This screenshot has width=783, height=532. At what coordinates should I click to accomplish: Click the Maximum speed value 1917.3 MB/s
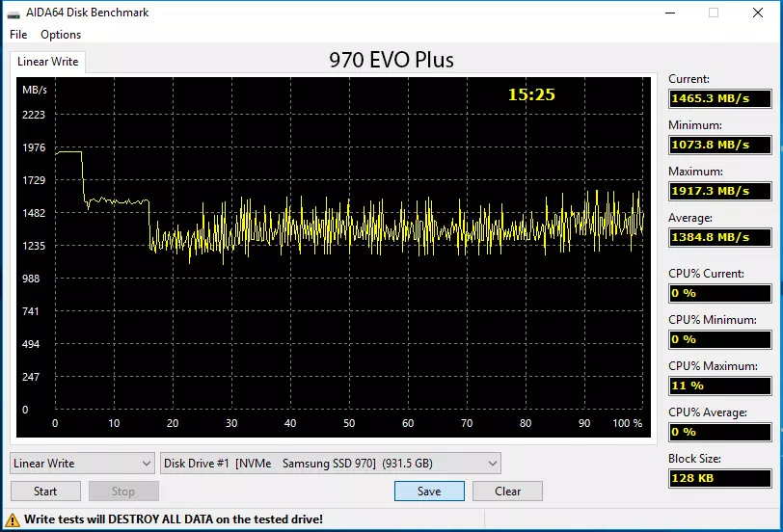tap(720, 191)
